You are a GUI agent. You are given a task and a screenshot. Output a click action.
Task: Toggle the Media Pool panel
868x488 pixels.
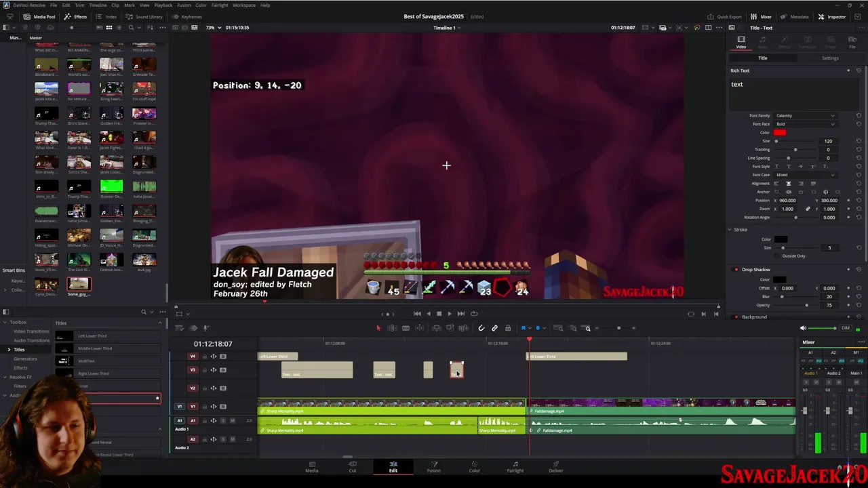(39, 16)
